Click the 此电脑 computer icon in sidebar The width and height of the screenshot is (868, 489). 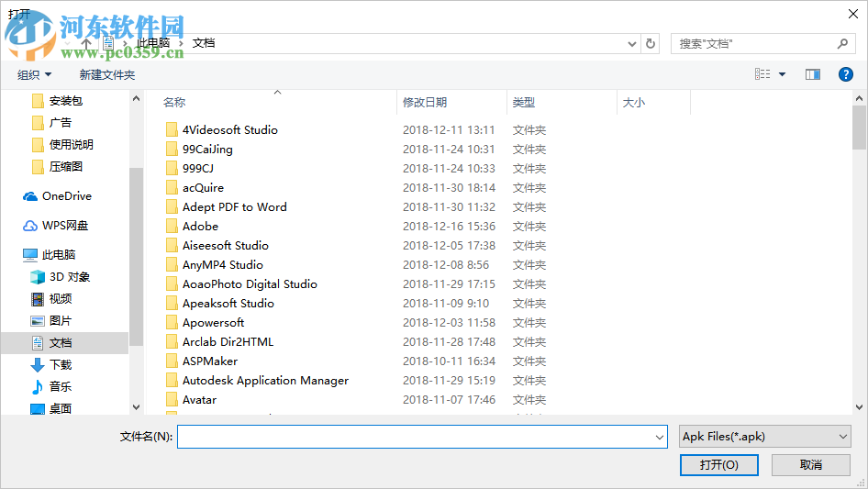[30, 255]
